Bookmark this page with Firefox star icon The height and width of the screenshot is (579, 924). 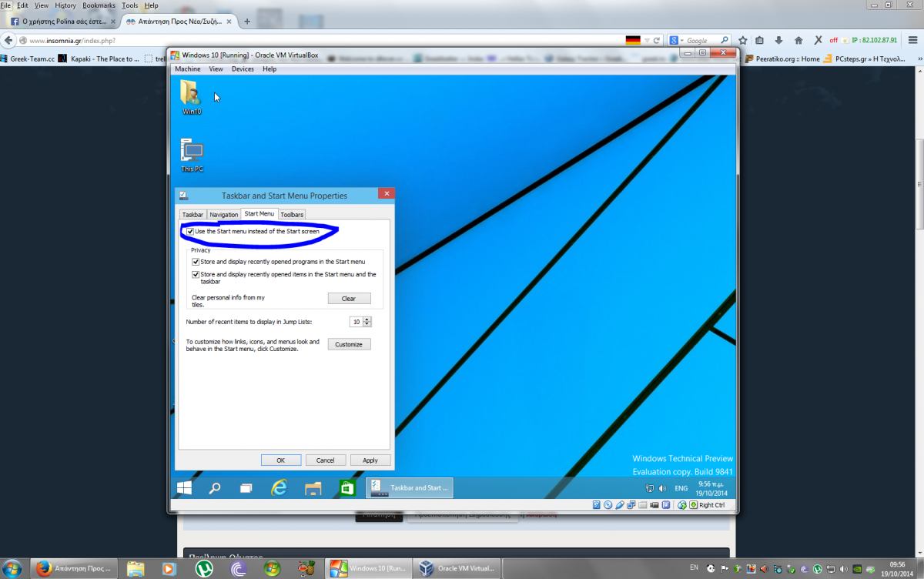coord(743,40)
